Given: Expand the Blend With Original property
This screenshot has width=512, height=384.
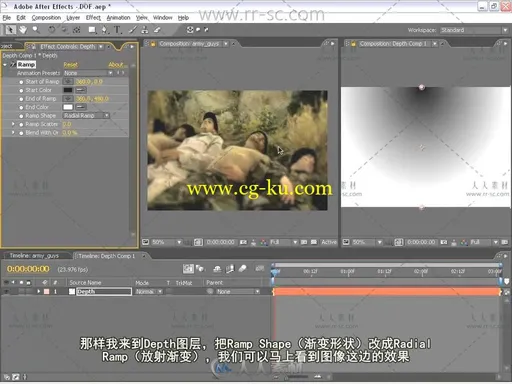Looking at the screenshot, I should point(13,132).
